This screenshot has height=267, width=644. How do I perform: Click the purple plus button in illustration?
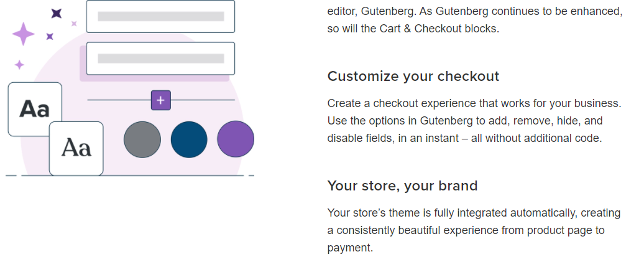(x=160, y=100)
